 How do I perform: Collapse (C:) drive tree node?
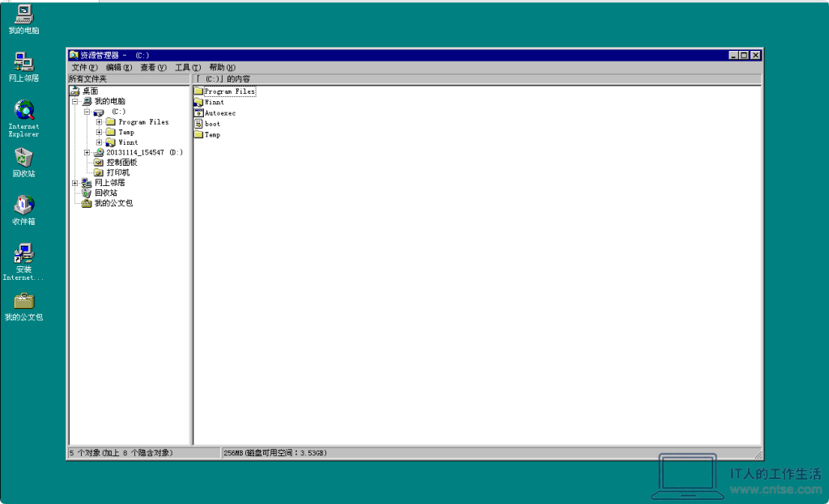click(x=87, y=112)
